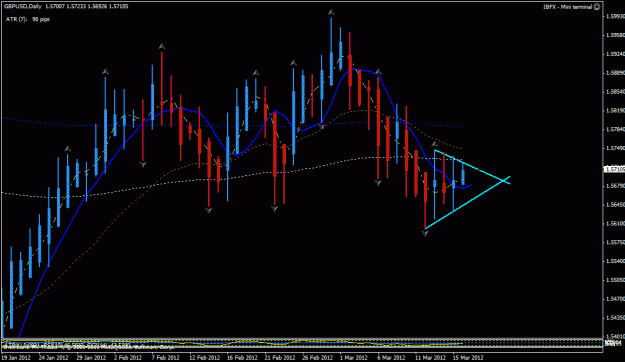Click the current price tag 1.57105
The height and width of the screenshot is (362, 625).
[614, 169]
